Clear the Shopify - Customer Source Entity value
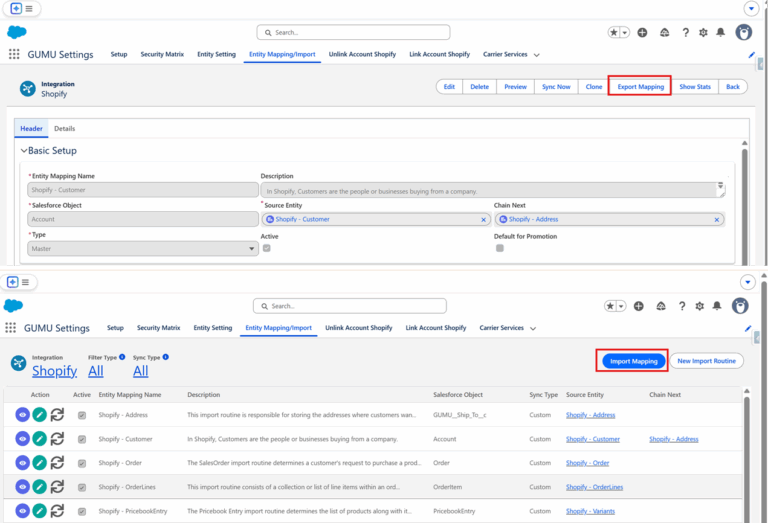This screenshot has width=768, height=523. [x=482, y=219]
